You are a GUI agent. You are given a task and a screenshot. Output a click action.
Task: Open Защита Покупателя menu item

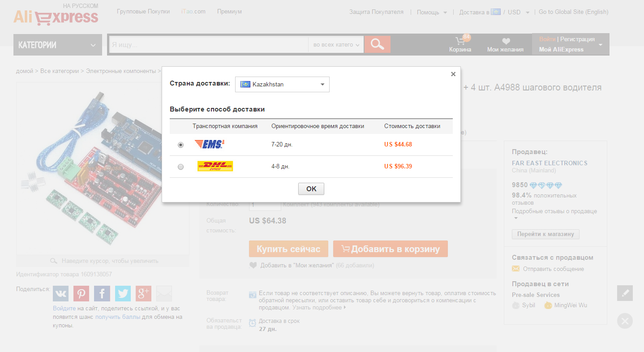tap(377, 12)
